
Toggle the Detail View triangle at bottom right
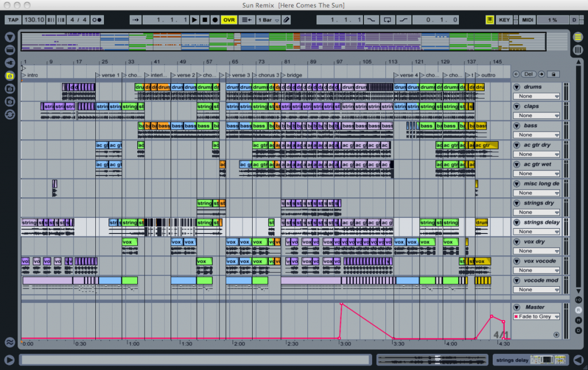(579, 360)
